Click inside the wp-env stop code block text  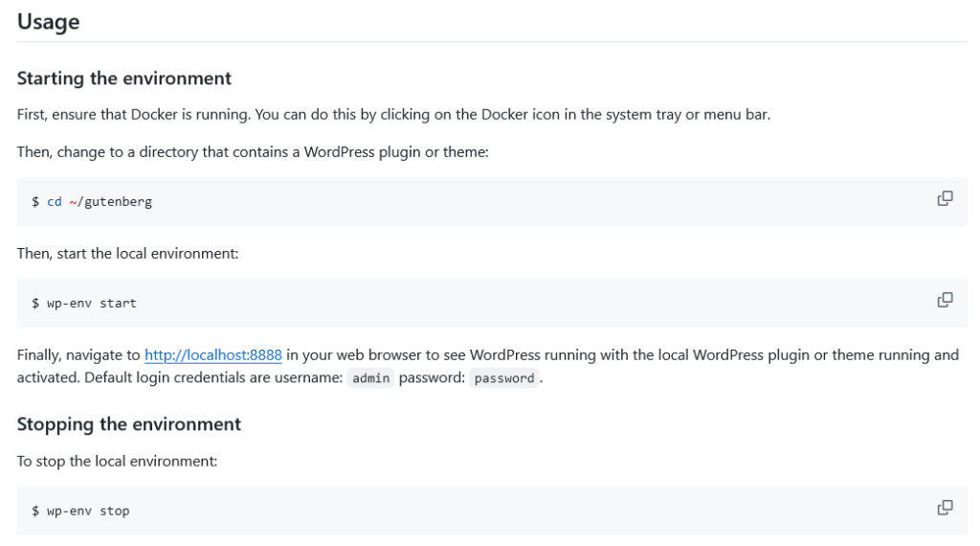(x=88, y=512)
